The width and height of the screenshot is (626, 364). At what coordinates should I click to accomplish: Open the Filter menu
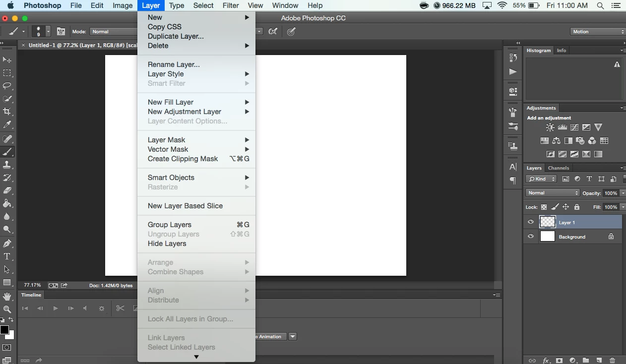[x=231, y=5]
